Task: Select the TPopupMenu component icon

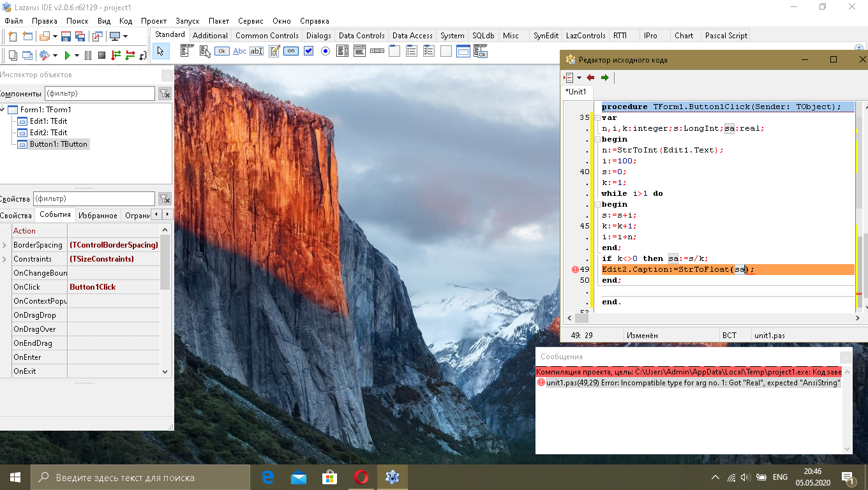Action: [206, 51]
